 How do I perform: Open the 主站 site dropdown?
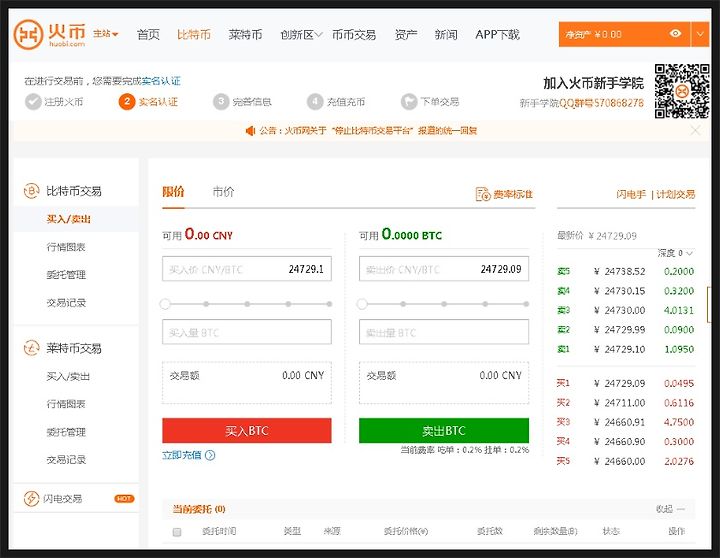[x=106, y=34]
